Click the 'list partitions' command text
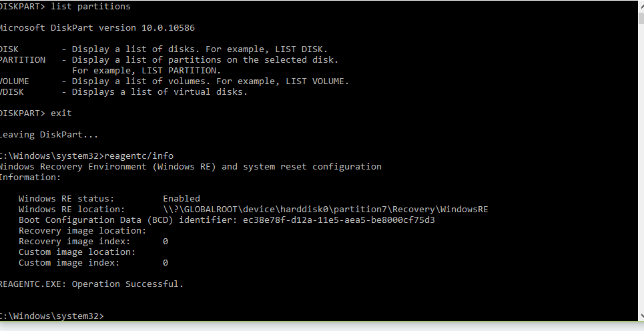644x331 pixels. click(x=90, y=6)
